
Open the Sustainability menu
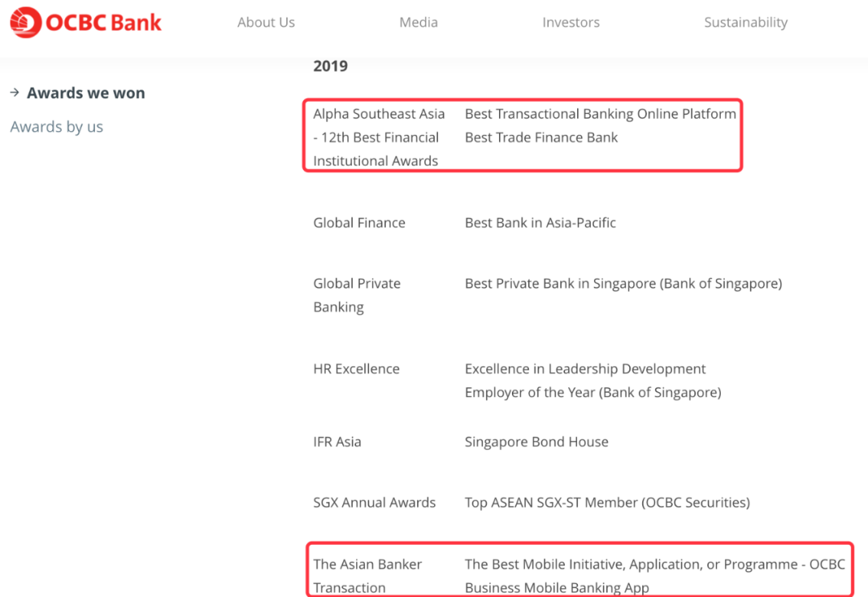pyautogui.click(x=746, y=22)
